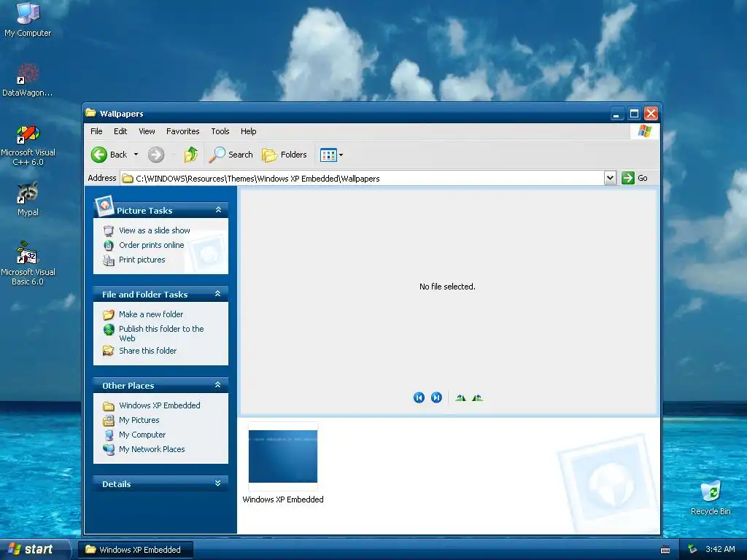The height and width of the screenshot is (560, 747).
Task: Click the shared folder hand icon
Action: pyautogui.click(x=109, y=351)
